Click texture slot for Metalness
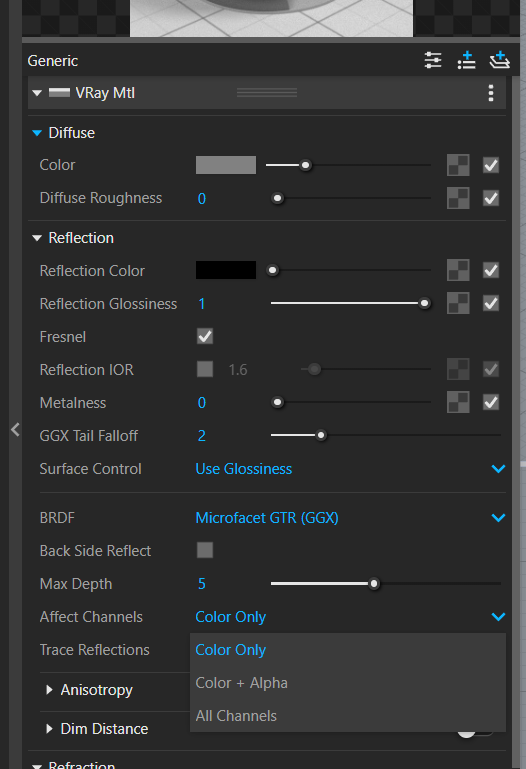 [x=458, y=402]
